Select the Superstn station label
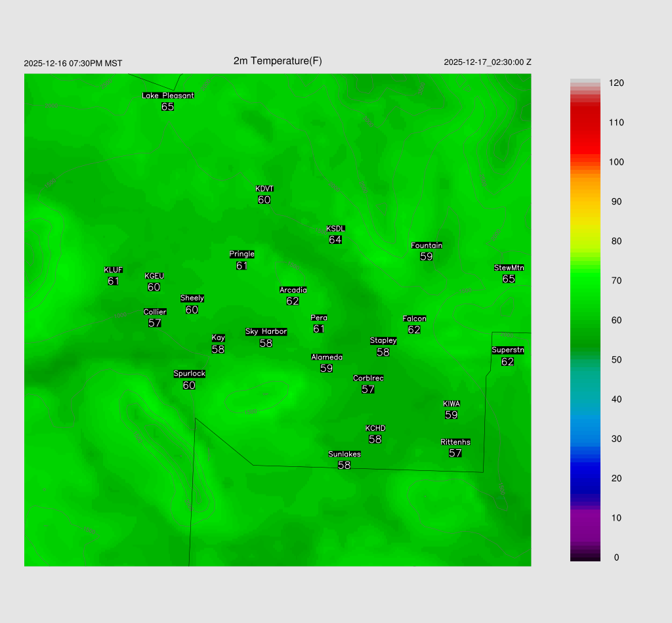This screenshot has width=672, height=623. 507,350
